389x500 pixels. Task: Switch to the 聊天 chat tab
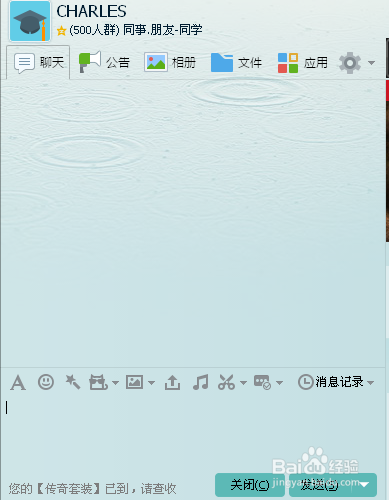(38, 62)
